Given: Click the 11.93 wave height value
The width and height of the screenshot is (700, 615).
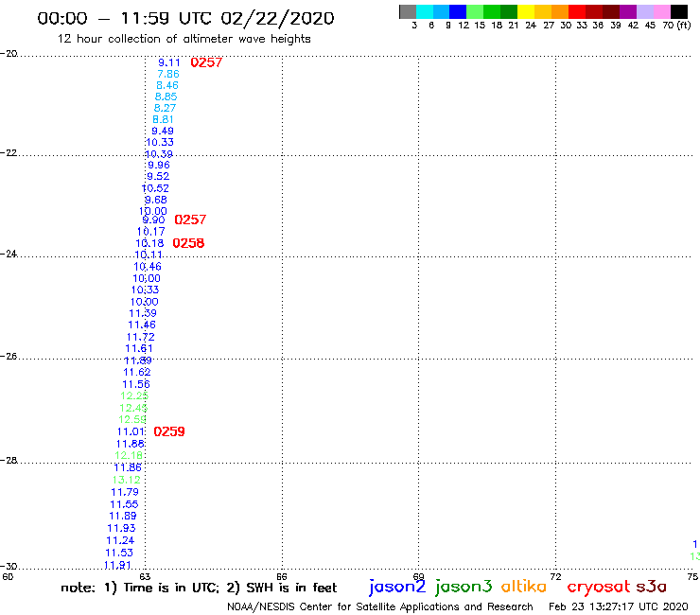Looking at the screenshot, I should [121, 528].
